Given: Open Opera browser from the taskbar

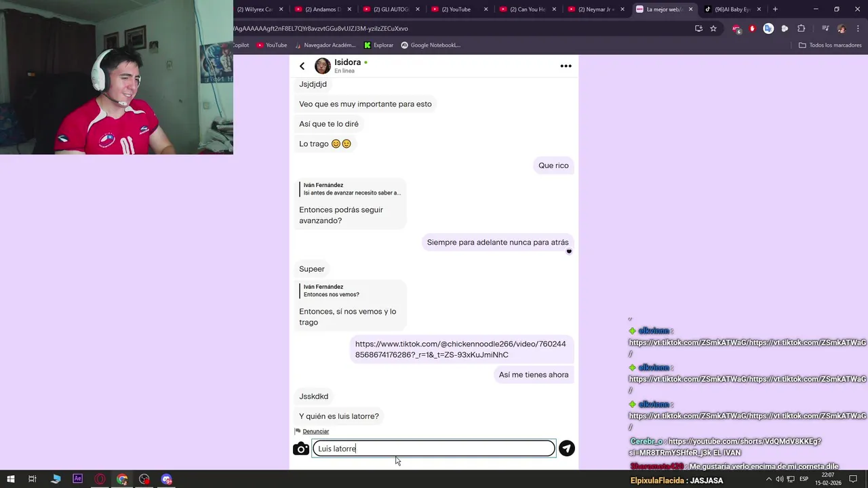Looking at the screenshot, I should coord(100,479).
